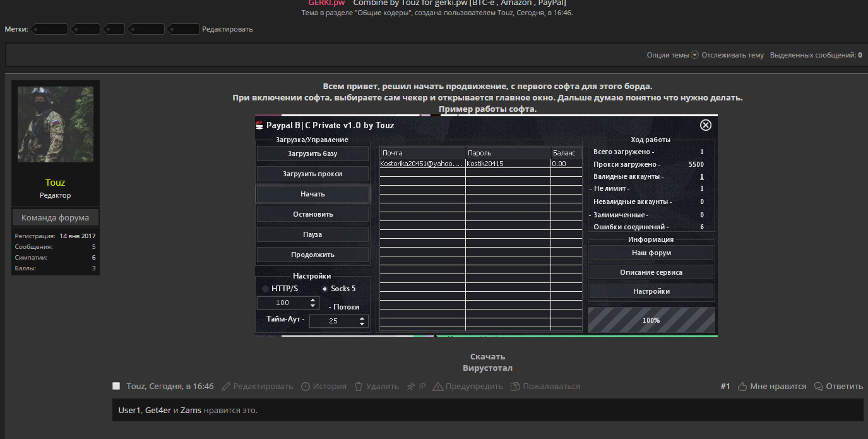Screen dimensions: 868x439
Task: Click the down arrow on the Тайм-Аут stepper
Action: click(362, 324)
